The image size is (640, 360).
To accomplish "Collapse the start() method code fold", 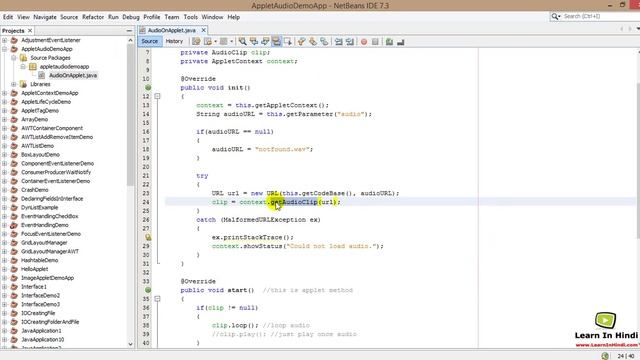I will (x=157, y=299).
